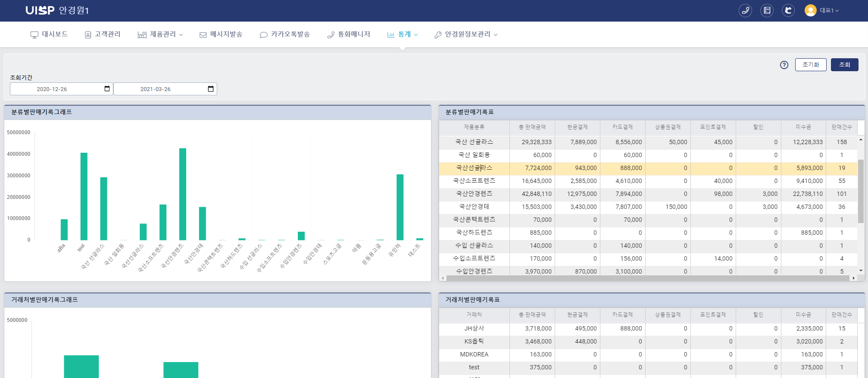868x378 pixels.
Task: Click the tallest 국산안경렌즈 bar in chart
Action: pos(183,194)
